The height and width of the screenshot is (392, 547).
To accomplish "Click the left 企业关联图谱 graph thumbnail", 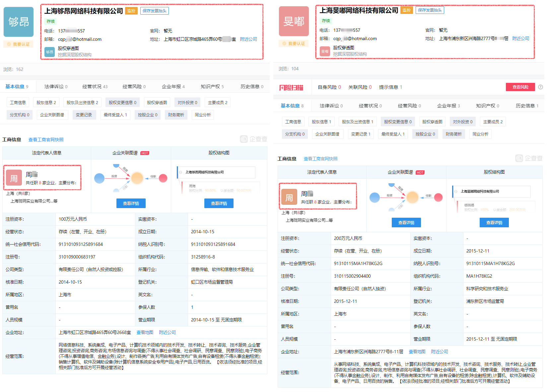I will click(x=131, y=178).
